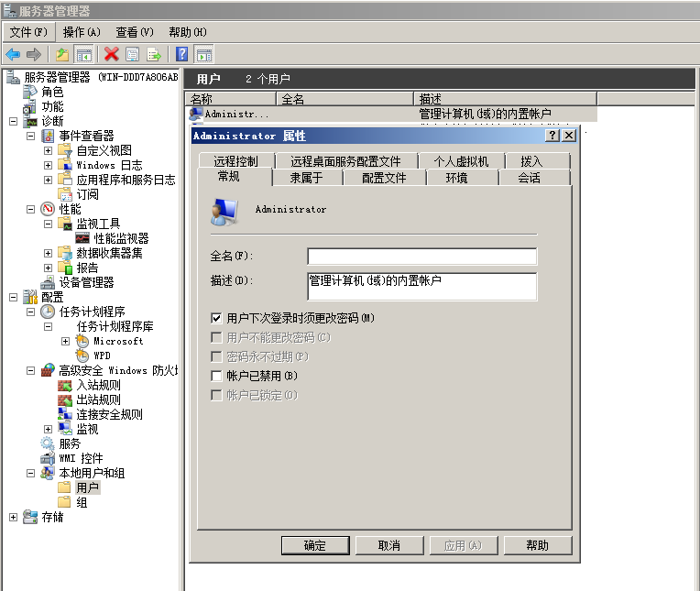
Task: Click the 帮助 button in dialog
Action: (x=538, y=545)
